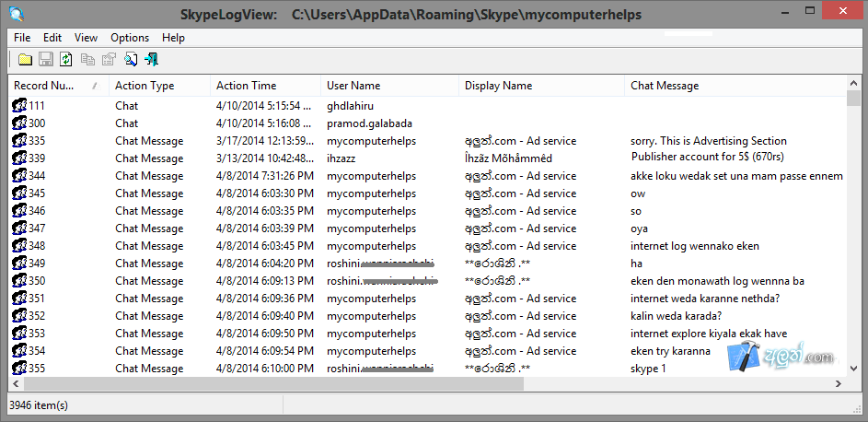868x422 pixels.
Task: Select message 'internet log wennako eken'
Action: 695,246
